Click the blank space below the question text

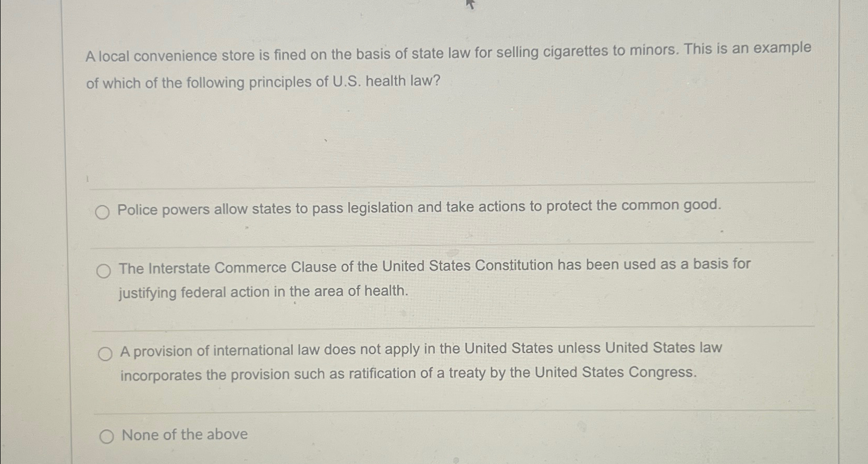[x=417, y=135]
